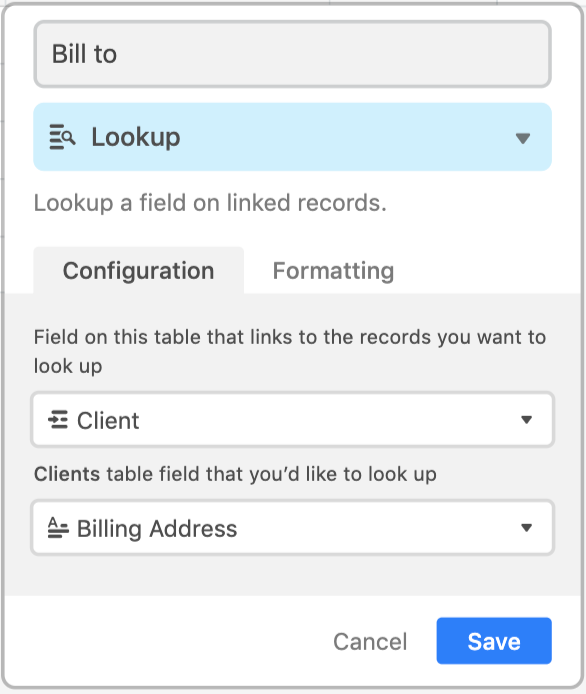This screenshot has height=694, width=586.
Task: Click the 'Clients table field' label
Action: [x=235, y=474]
